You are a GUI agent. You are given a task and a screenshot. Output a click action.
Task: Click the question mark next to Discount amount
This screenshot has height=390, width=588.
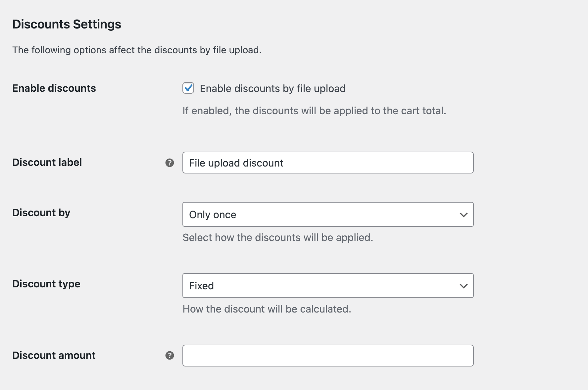[170, 355]
